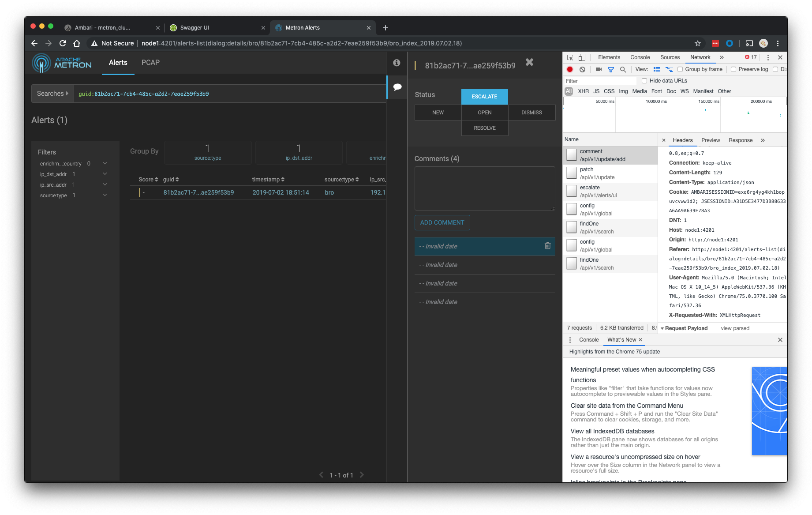Toggle the network overview waterfall icon
Image resolution: width=812 pixels, height=515 pixels.
pyautogui.click(x=669, y=69)
